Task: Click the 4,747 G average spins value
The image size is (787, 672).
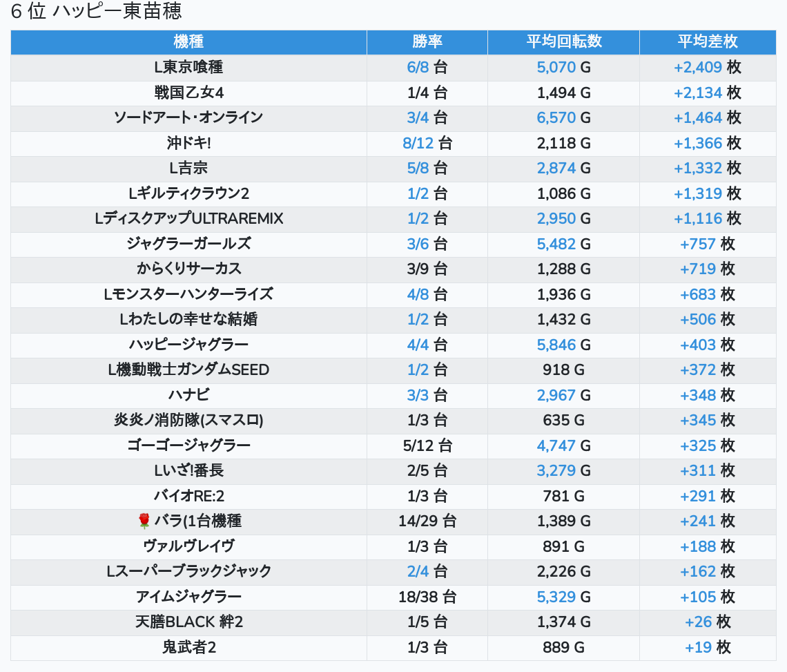Action: coord(563,446)
